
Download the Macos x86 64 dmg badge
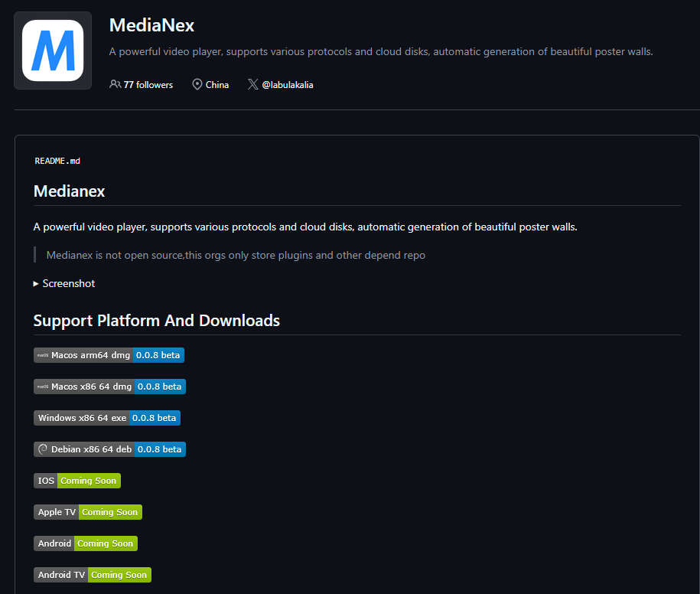click(x=110, y=387)
